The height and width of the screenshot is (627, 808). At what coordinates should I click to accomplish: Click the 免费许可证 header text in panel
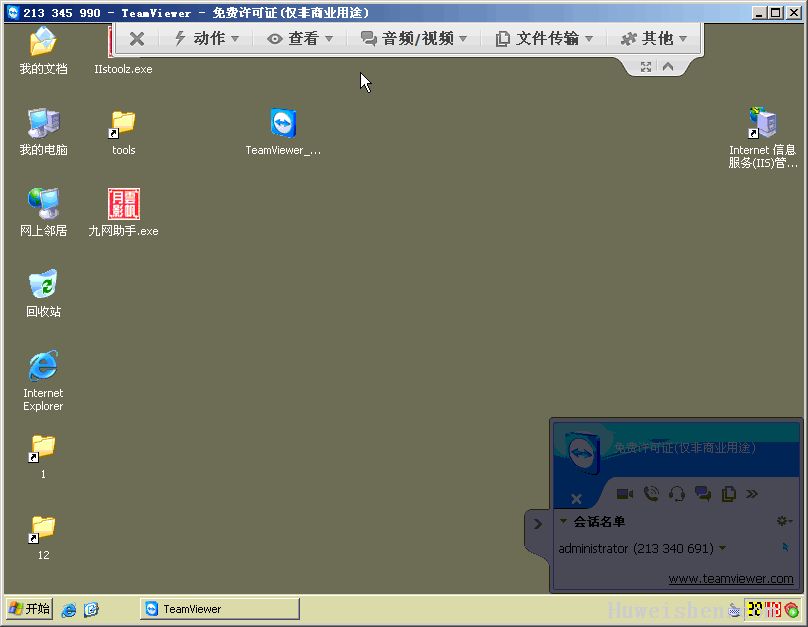click(685, 448)
